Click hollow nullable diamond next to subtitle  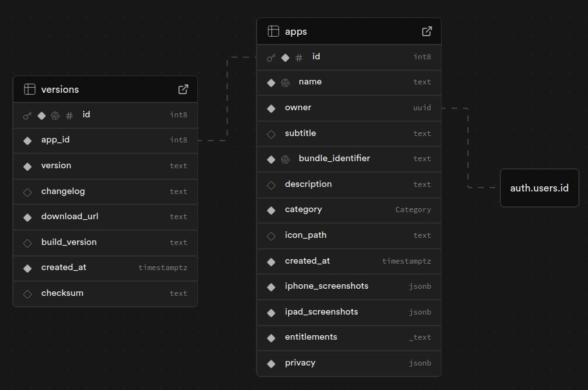click(271, 134)
